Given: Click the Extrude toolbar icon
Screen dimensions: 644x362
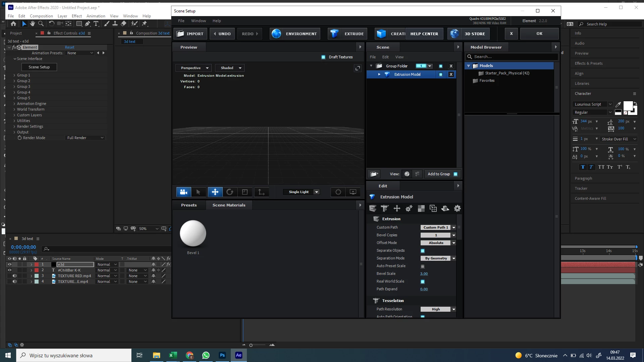Looking at the screenshot, I should [334, 34].
